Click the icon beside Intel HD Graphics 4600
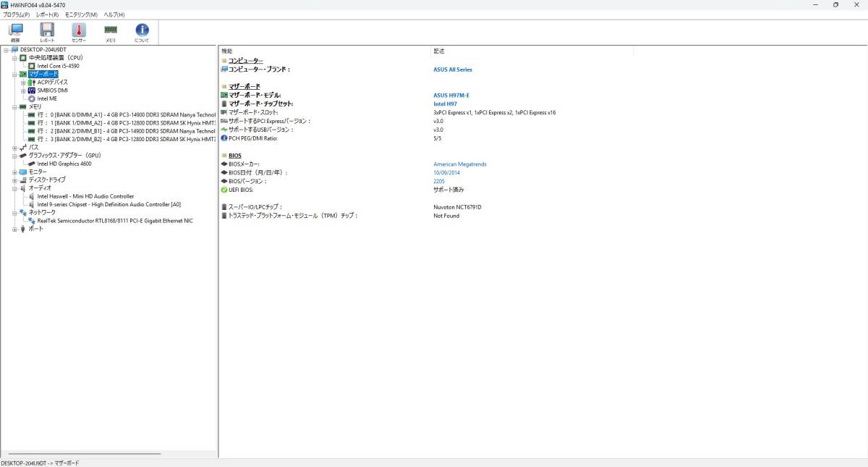The height and width of the screenshot is (467, 868). coord(32,164)
